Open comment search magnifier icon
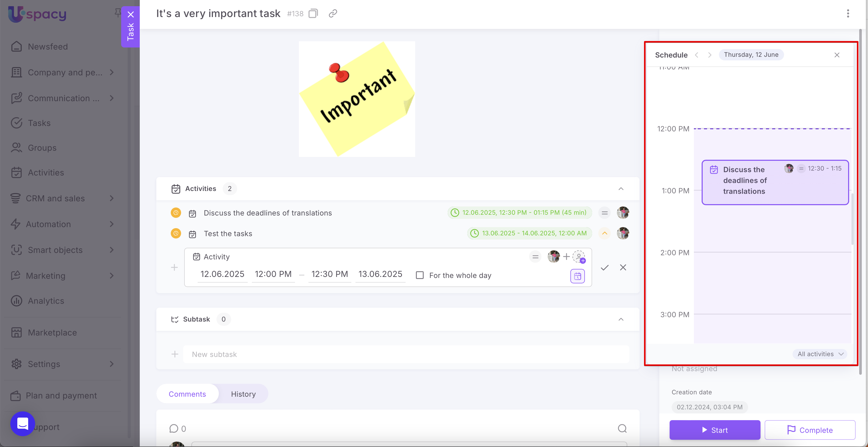The width and height of the screenshot is (868, 447). 622,428
